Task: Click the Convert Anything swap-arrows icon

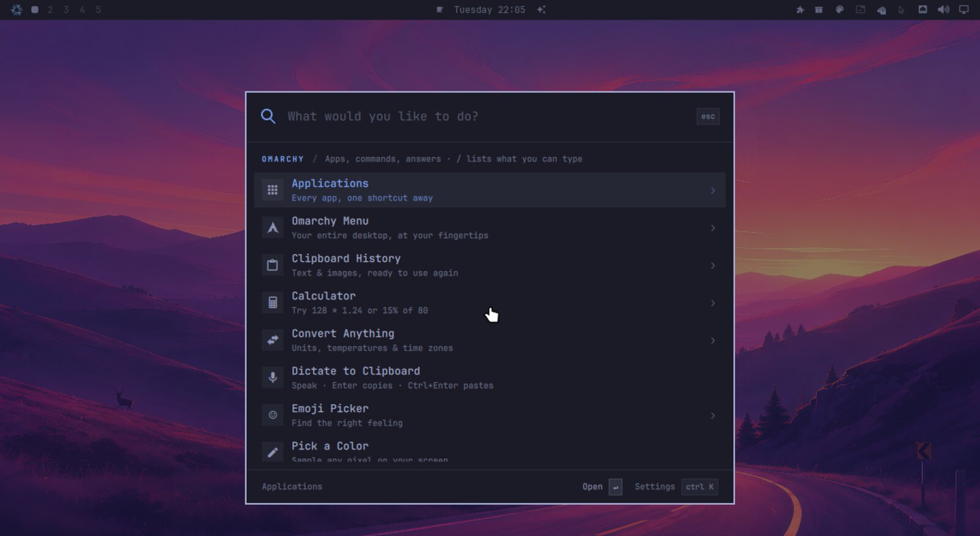Action: pyautogui.click(x=273, y=340)
